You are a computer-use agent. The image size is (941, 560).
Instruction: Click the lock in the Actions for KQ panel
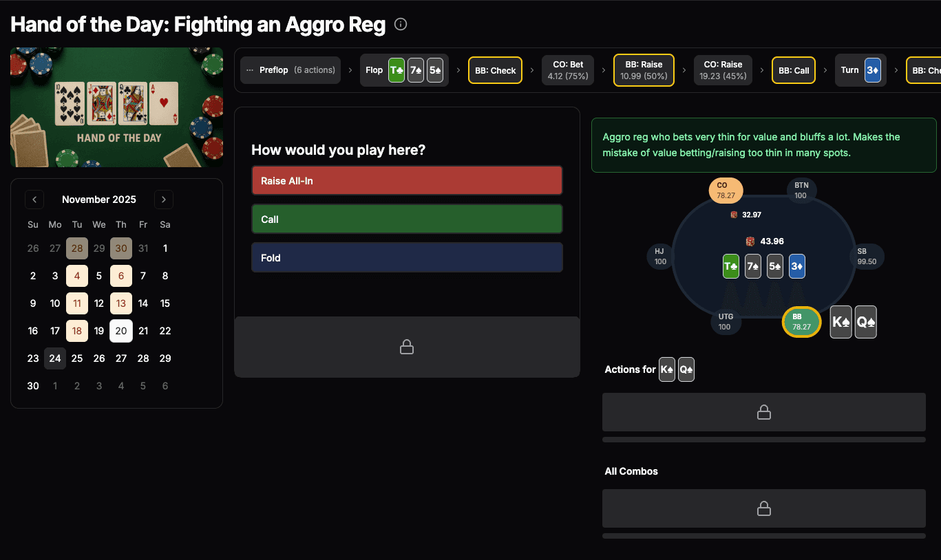coord(763,412)
